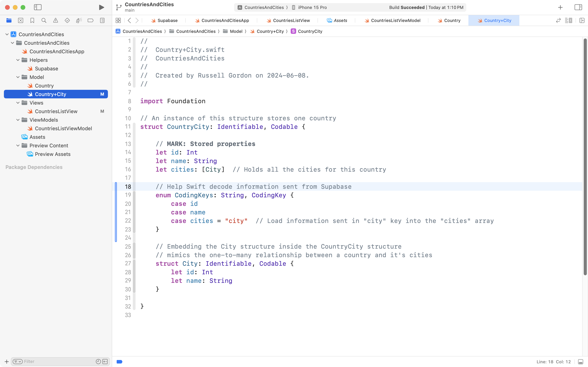
Task: Open the Find navigator with the magnifying glass icon
Action: pyautogui.click(x=44, y=20)
